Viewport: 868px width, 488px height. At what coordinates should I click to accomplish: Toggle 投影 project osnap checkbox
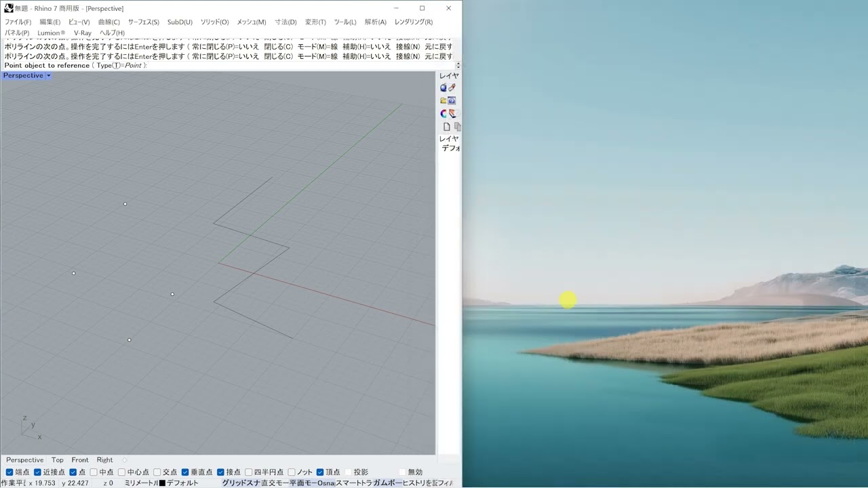pyautogui.click(x=349, y=472)
